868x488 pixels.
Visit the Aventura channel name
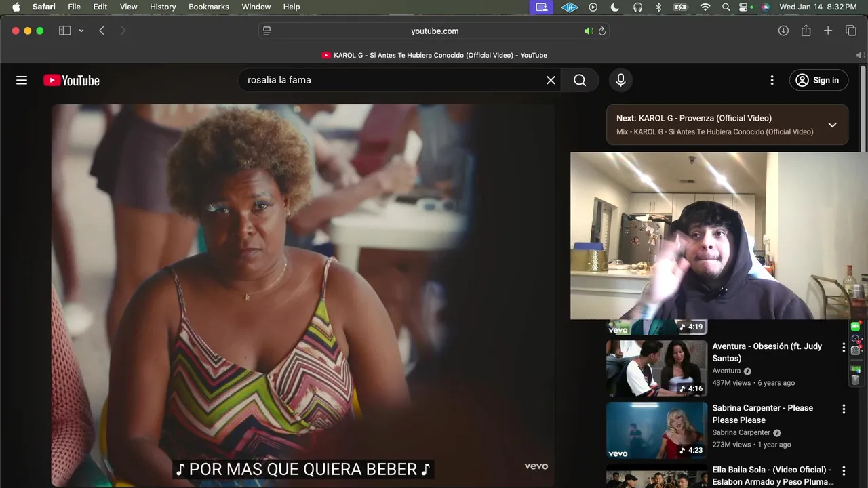click(x=726, y=371)
